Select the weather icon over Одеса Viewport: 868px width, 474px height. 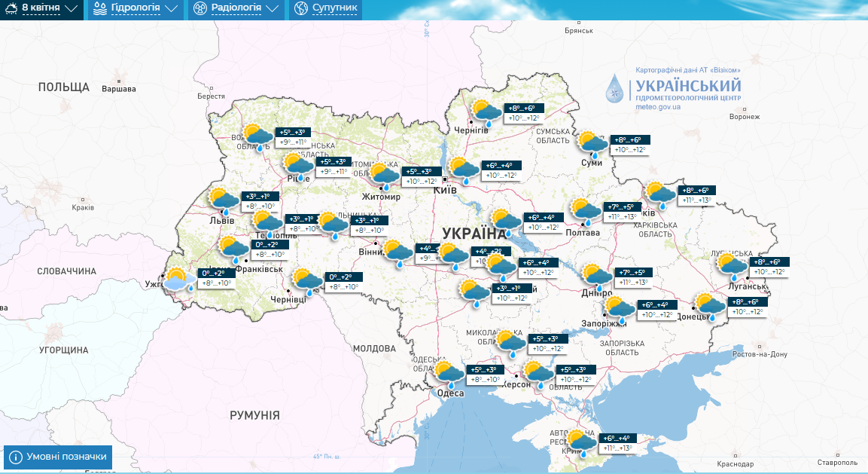[x=449, y=372]
